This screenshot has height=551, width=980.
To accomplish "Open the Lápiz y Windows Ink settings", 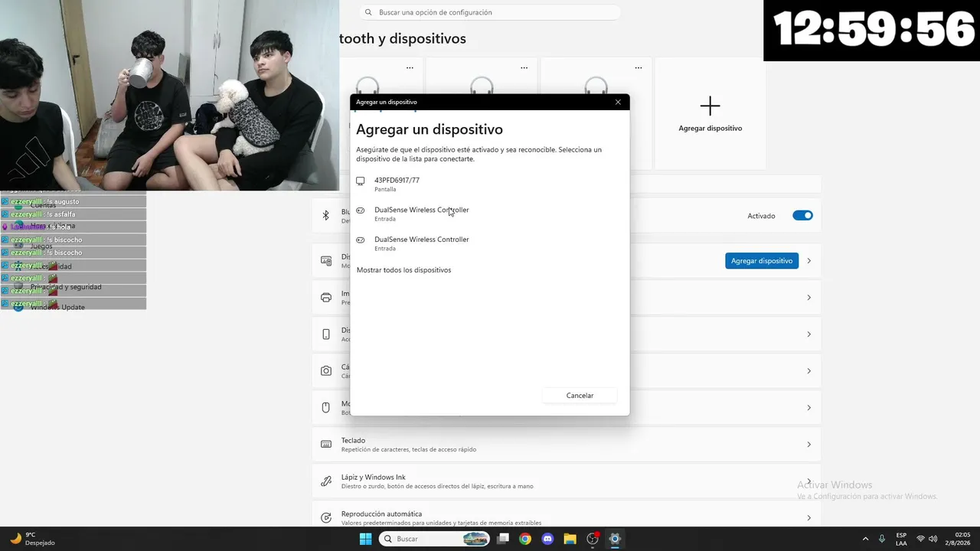I will click(567, 481).
